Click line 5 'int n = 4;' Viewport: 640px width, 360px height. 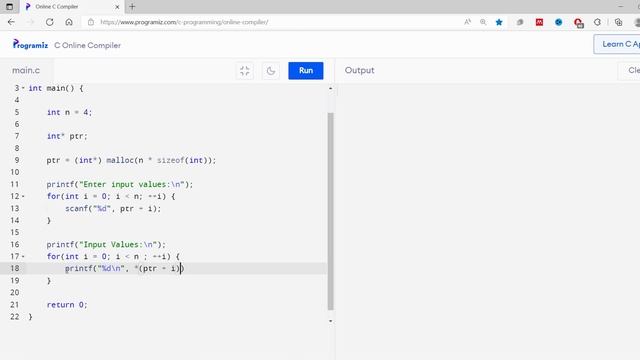(x=69, y=112)
